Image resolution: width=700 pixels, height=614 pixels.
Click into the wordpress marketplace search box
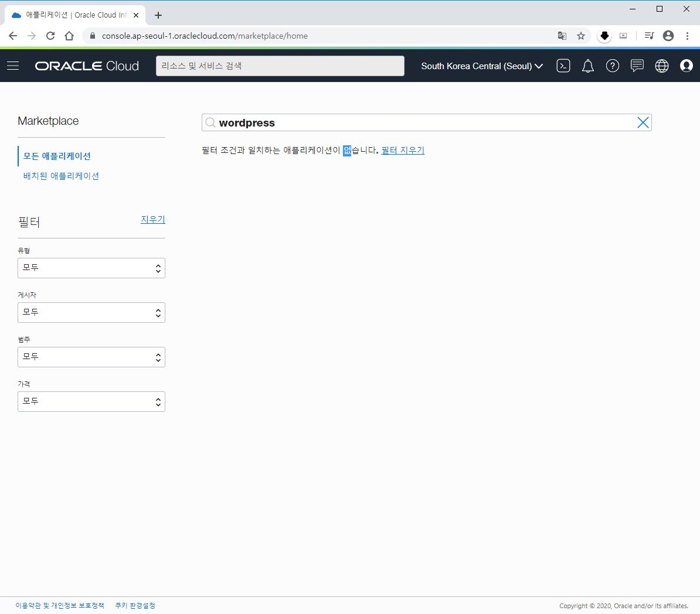tap(426, 122)
